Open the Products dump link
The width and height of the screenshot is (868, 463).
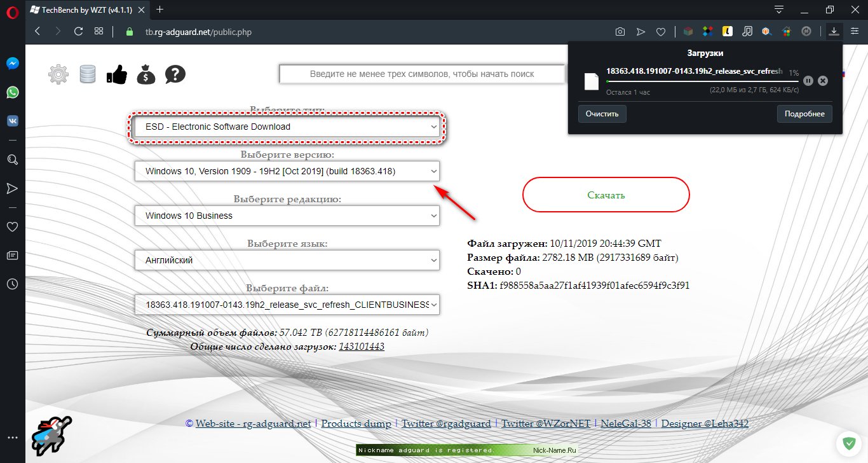pos(355,424)
